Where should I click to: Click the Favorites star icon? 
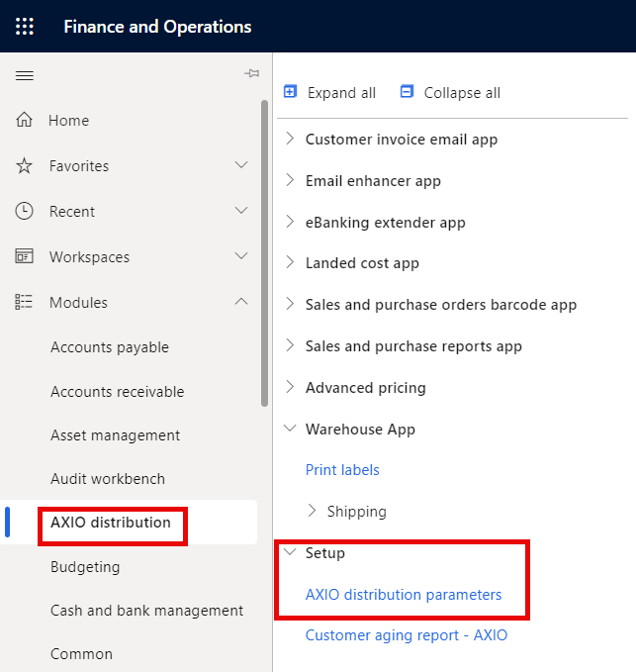pyautogui.click(x=25, y=166)
